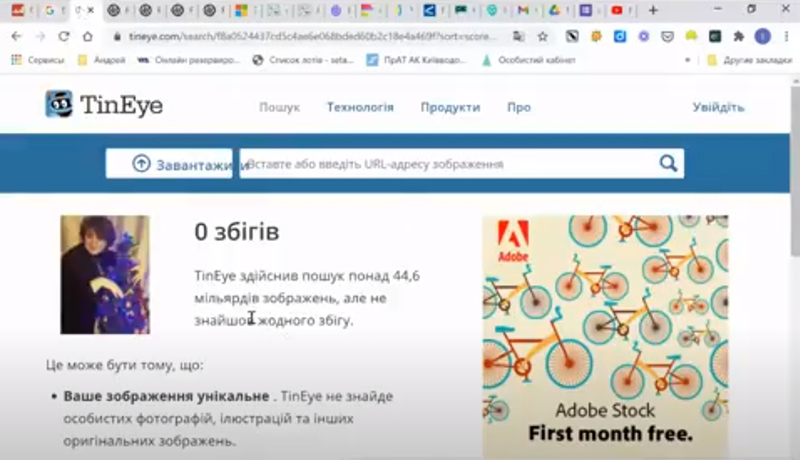Open the Сервисы apps shortcut
Screen dimensions: 800x460
click(38, 60)
